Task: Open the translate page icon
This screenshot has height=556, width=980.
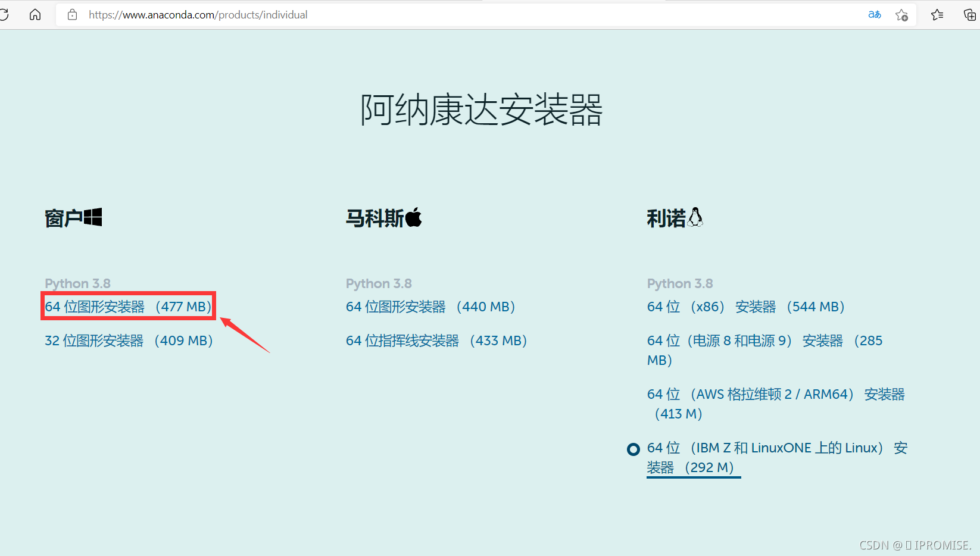Action: tap(875, 14)
